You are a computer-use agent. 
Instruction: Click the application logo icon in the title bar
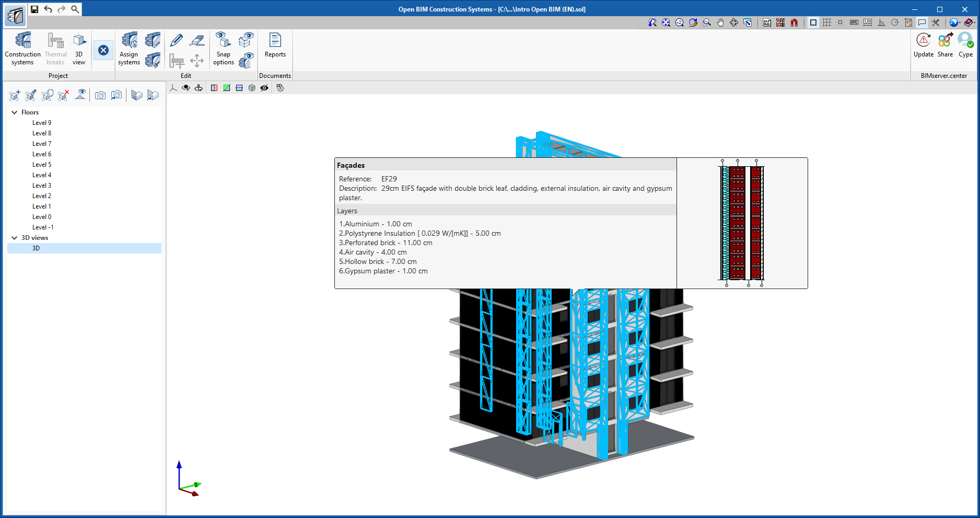15,15
